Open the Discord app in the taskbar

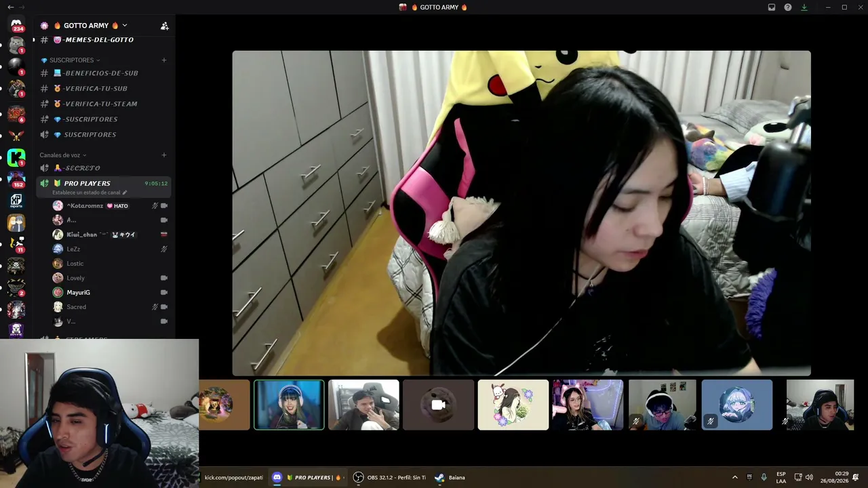[309, 478]
